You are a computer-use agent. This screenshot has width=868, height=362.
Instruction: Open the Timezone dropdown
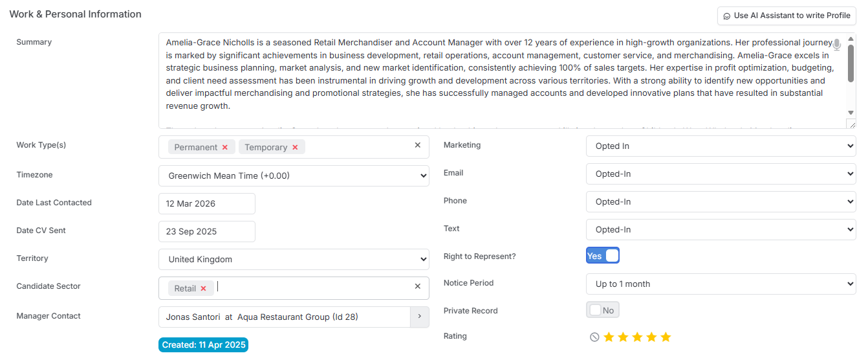(294, 175)
